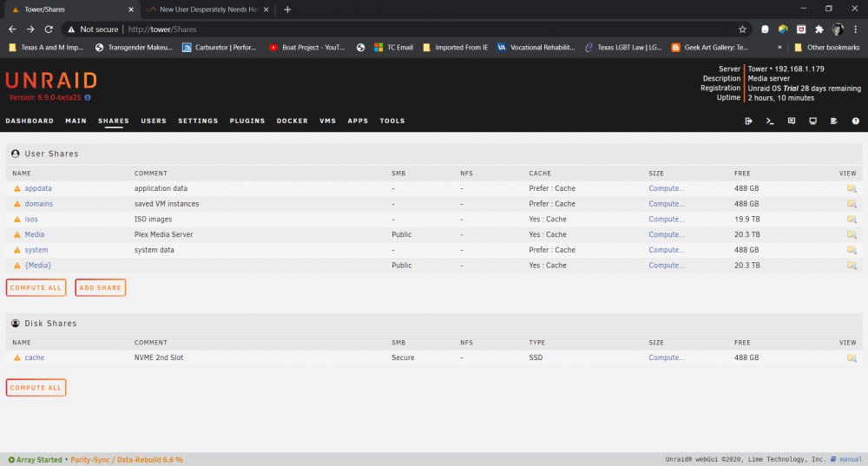Click the version info icon next to 6.9.0-beta25
Viewport: 868px width, 466px height.
pos(88,97)
